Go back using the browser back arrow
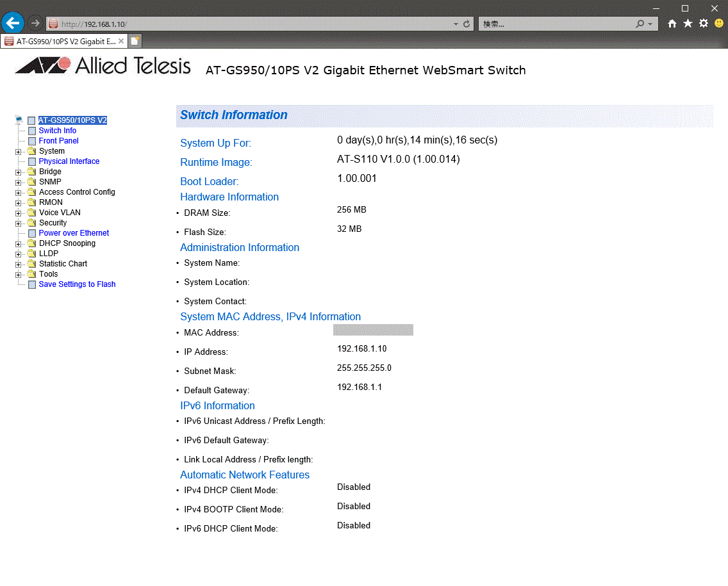The image size is (728, 586). point(13,22)
